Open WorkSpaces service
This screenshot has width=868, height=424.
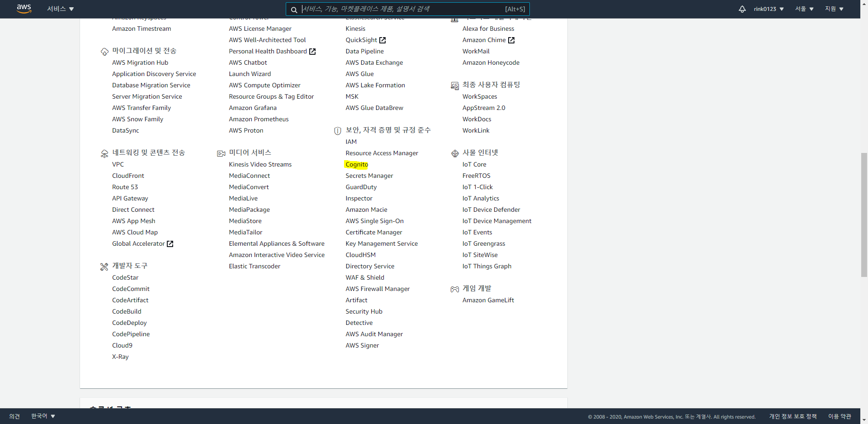pos(480,97)
